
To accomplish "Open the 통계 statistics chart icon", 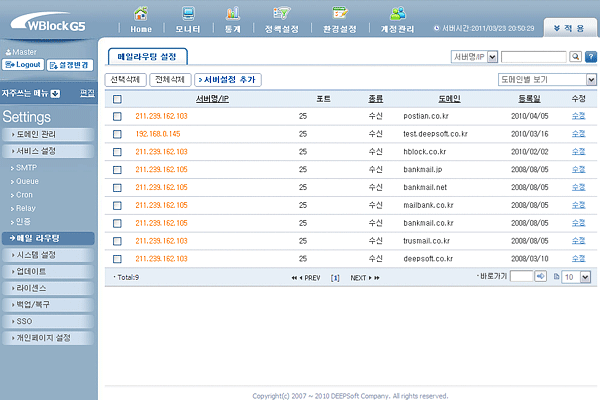I will pyautogui.click(x=233, y=14).
